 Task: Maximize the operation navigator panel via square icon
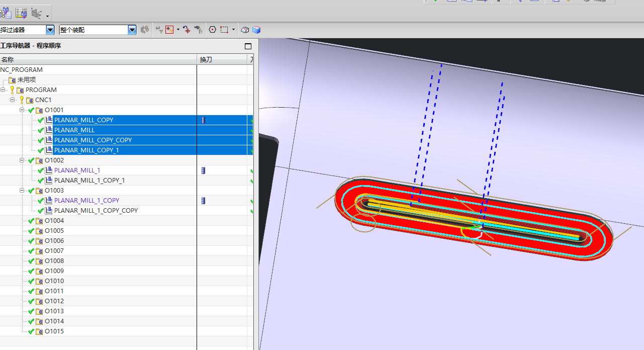click(248, 46)
